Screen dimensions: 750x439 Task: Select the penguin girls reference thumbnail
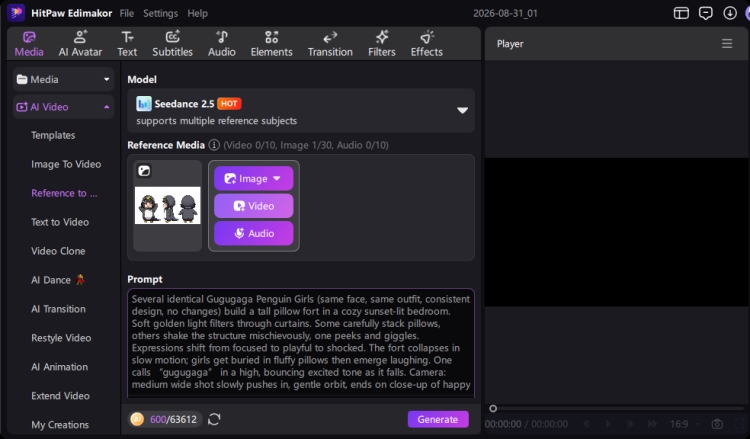tap(167, 206)
